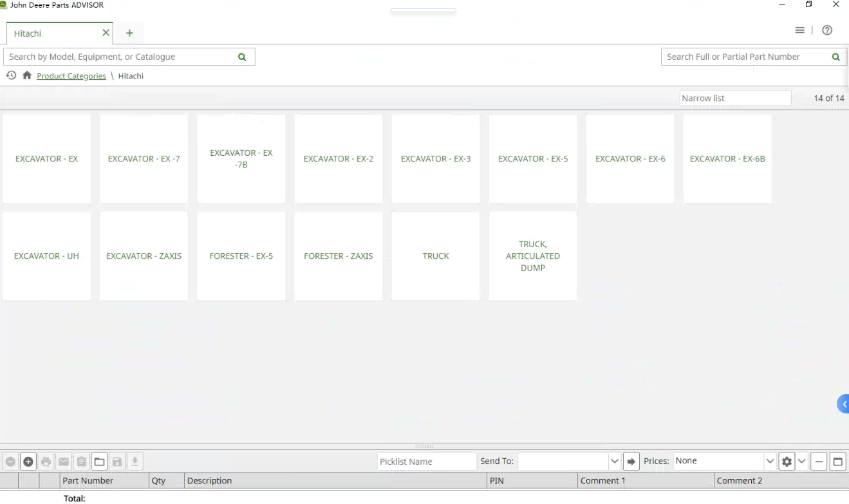Screen dimensions: 849x504
Task: Maximize the picklist panel
Action: (x=837, y=462)
